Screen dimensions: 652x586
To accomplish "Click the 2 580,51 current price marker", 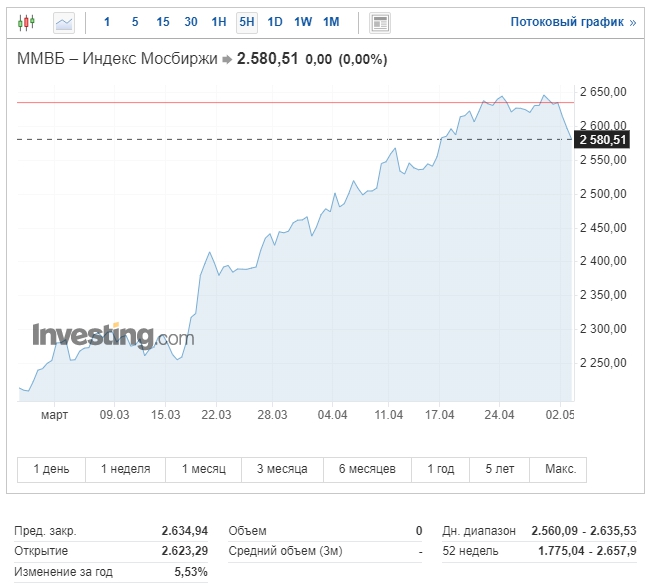I will [x=602, y=140].
